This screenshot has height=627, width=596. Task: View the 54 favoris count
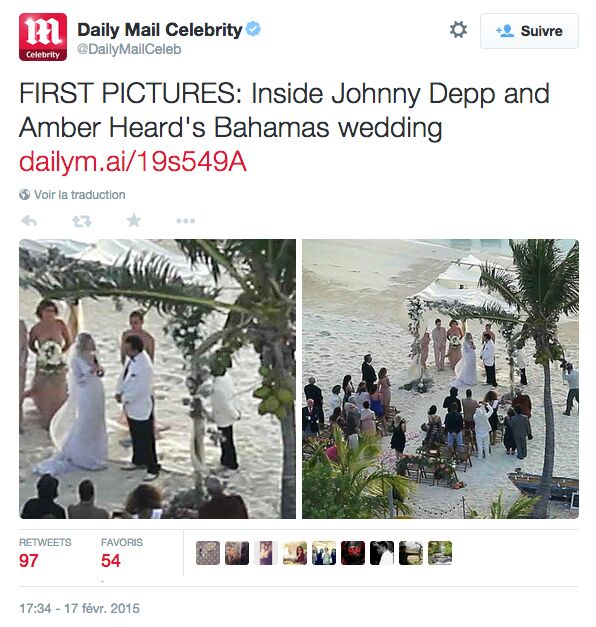pyautogui.click(x=111, y=561)
